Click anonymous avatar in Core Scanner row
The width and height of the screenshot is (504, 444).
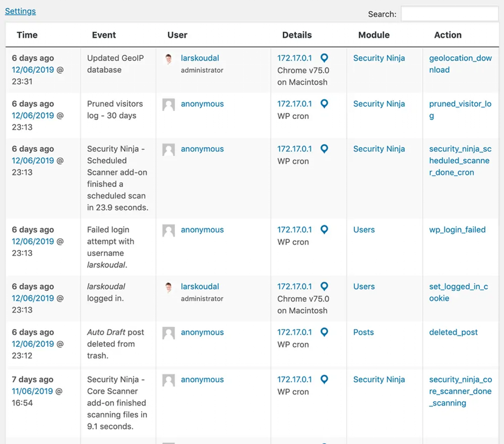tap(169, 381)
